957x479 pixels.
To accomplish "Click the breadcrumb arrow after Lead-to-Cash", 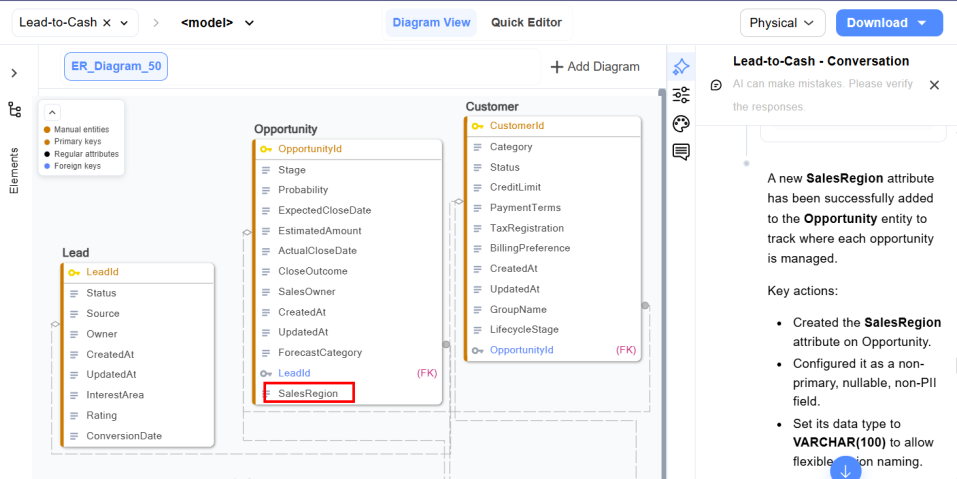I will click(x=156, y=23).
